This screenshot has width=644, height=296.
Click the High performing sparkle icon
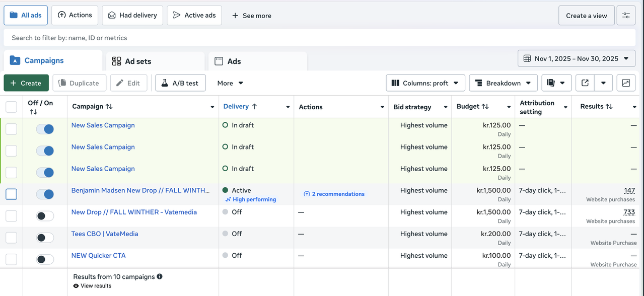click(x=228, y=199)
